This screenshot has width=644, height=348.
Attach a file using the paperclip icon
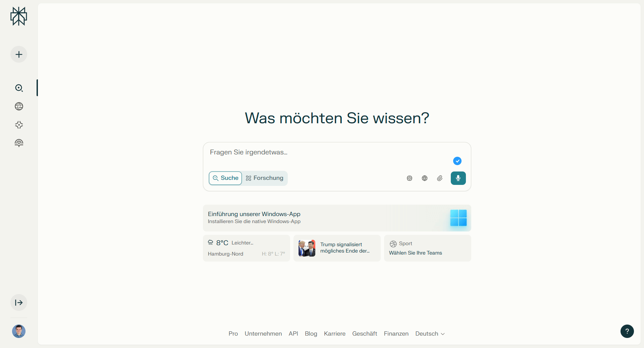click(439, 178)
